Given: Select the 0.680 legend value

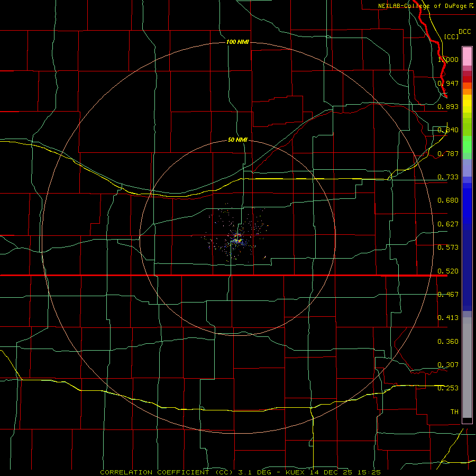Looking at the screenshot, I should tap(448, 200).
